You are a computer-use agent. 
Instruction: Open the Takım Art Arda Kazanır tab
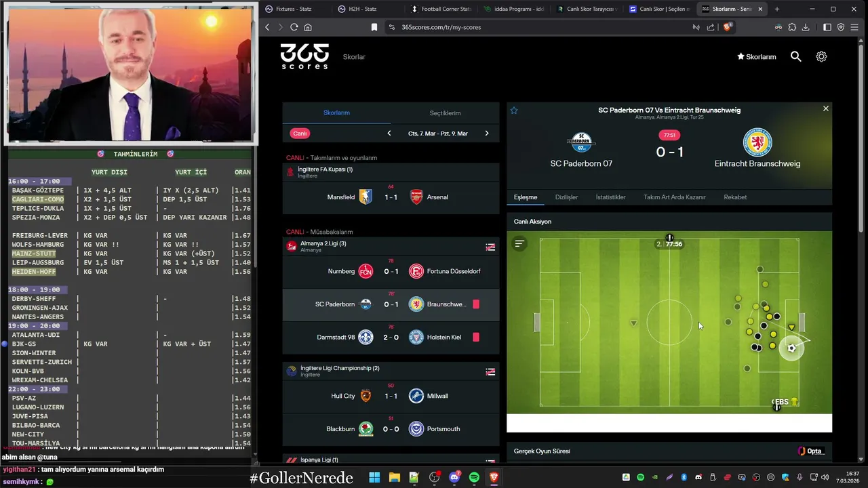pyautogui.click(x=675, y=197)
